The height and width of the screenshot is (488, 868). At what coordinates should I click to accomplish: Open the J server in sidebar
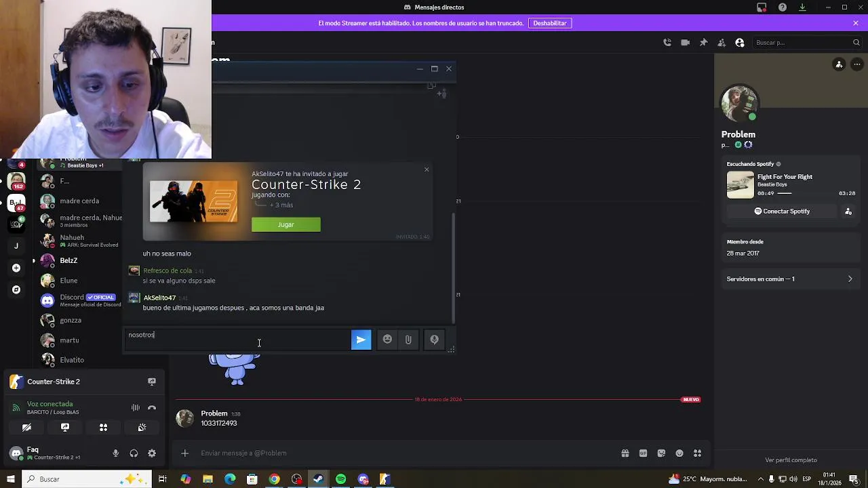16,246
